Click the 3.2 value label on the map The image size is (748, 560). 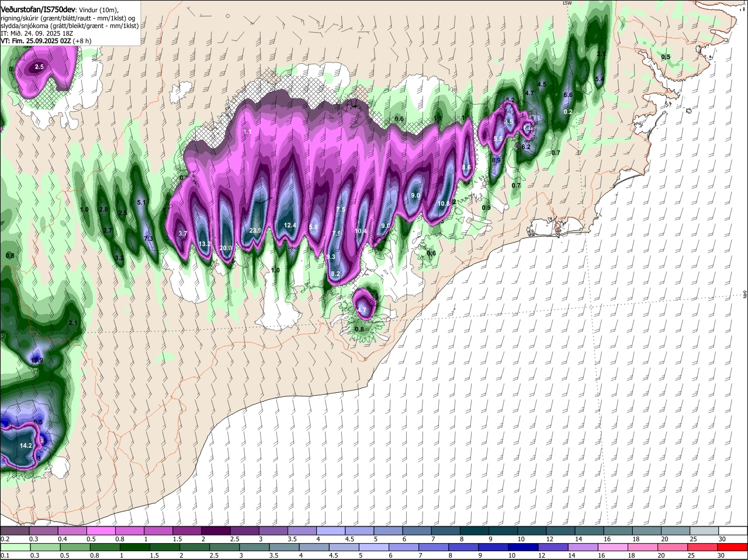(119, 257)
